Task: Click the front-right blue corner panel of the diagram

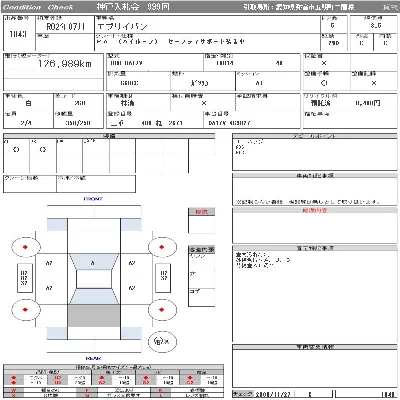Action: (131, 225)
